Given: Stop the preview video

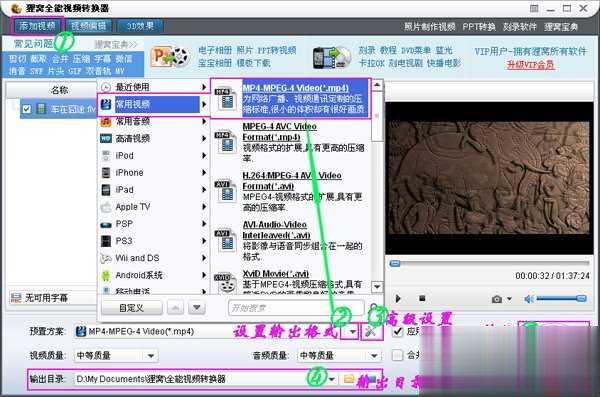Looking at the screenshot, I should (422, 298).
